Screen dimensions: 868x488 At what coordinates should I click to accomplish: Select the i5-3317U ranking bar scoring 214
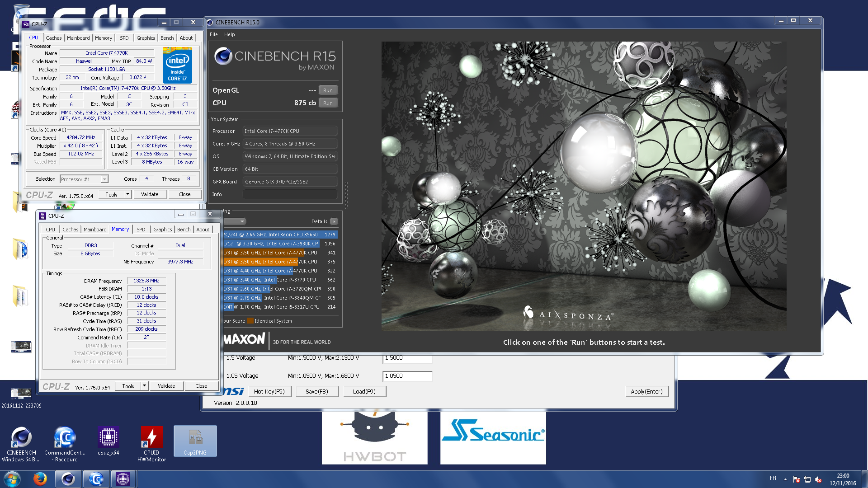point(280,307)
